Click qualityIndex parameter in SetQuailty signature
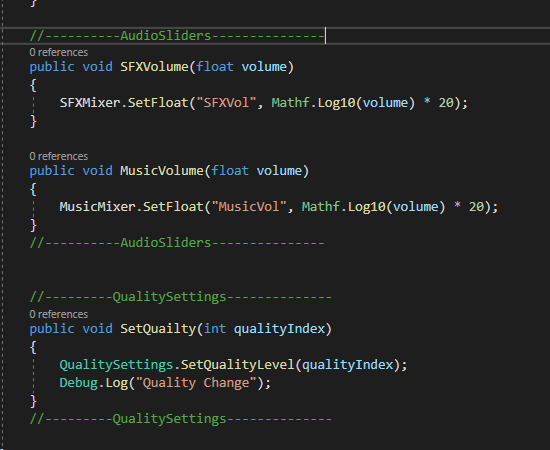Viewport: 550px width, 450px height. pyautogui.click(x=280, y=329)
